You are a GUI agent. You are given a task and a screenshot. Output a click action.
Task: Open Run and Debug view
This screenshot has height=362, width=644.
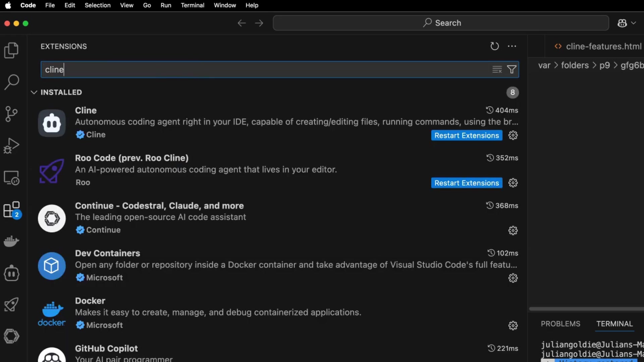[12, 146]
